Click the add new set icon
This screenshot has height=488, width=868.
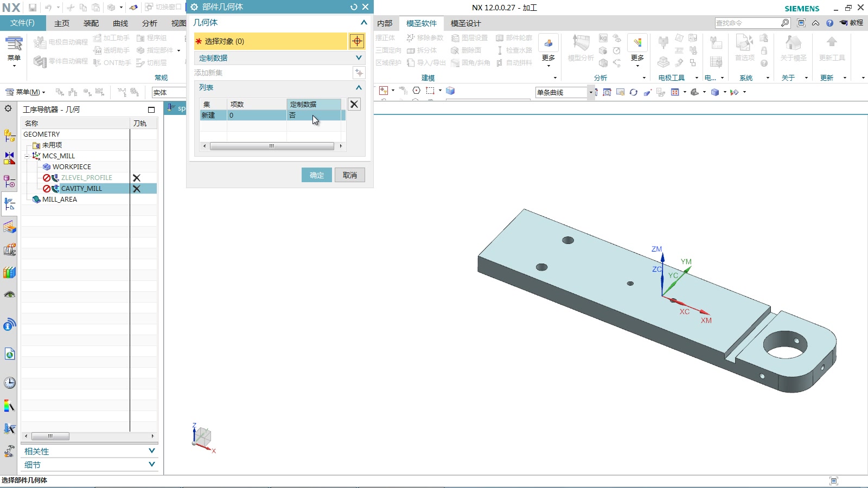(x=359, y=73)
